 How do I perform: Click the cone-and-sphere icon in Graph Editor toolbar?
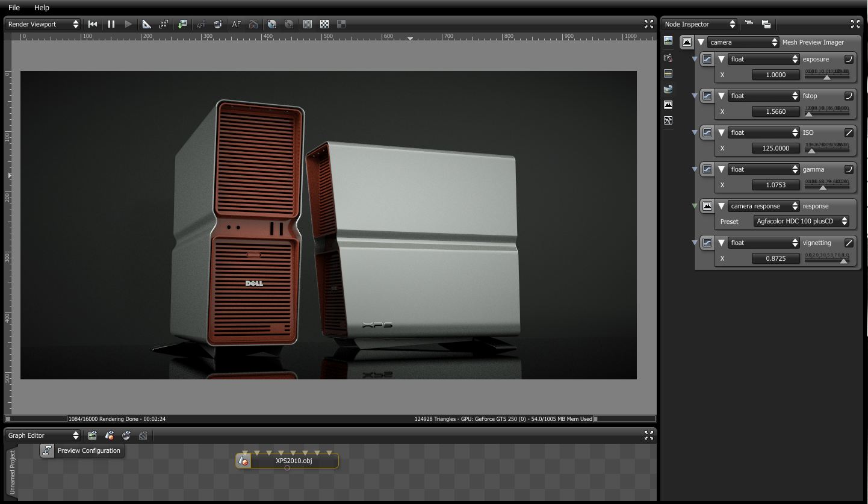(x=110, y=435)
